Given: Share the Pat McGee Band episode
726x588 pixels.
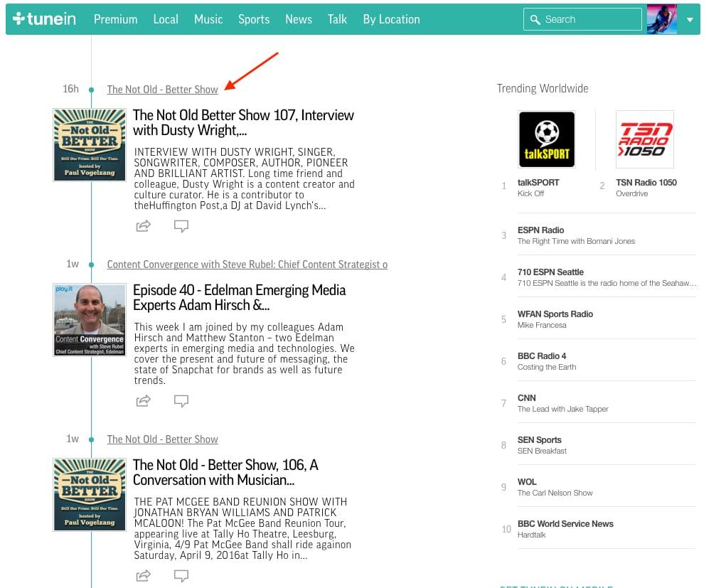Looking at the screenshot, I should pos(143,575).
